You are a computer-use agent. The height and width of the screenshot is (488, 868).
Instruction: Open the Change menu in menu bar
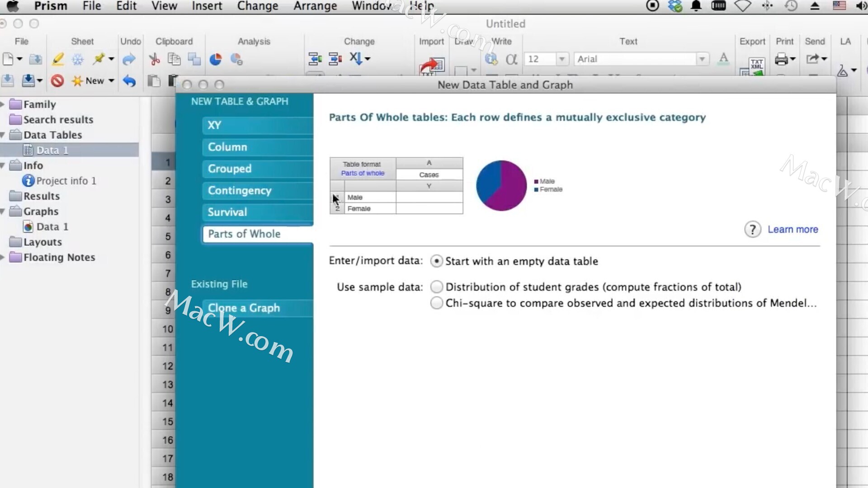[x=258, y=6]
